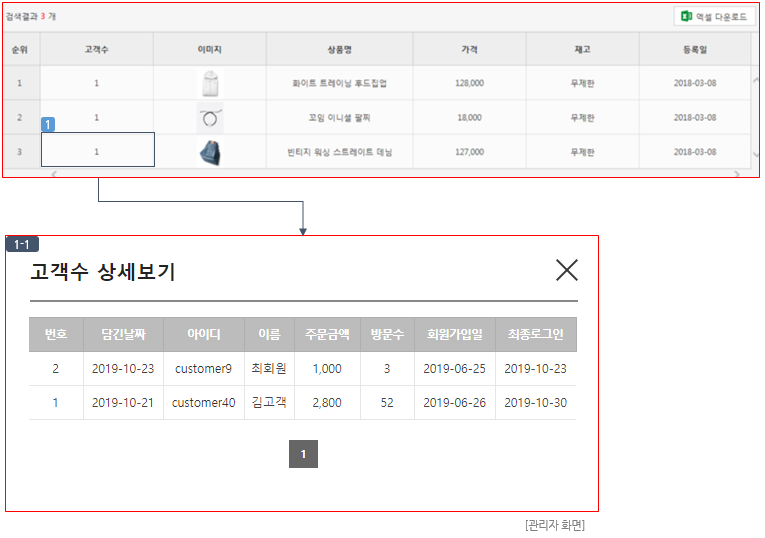Click order amount 2,800

327,403
